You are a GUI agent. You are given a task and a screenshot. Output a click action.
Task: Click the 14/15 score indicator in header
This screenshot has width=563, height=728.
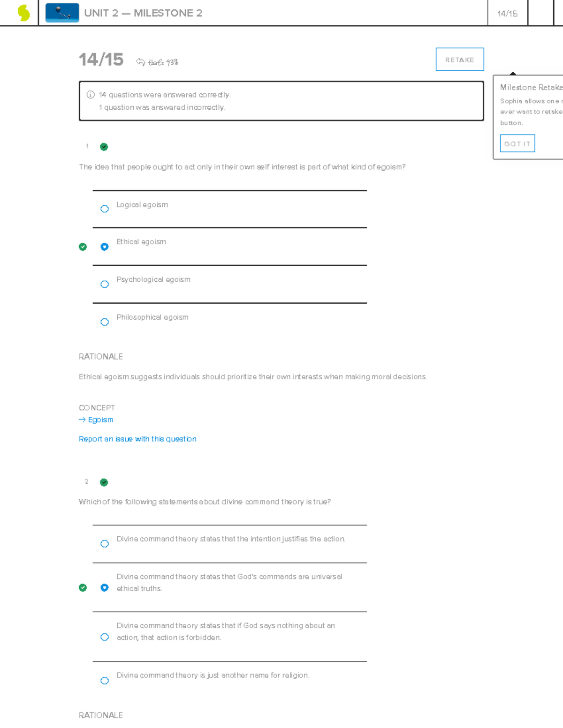pos(507,14)
